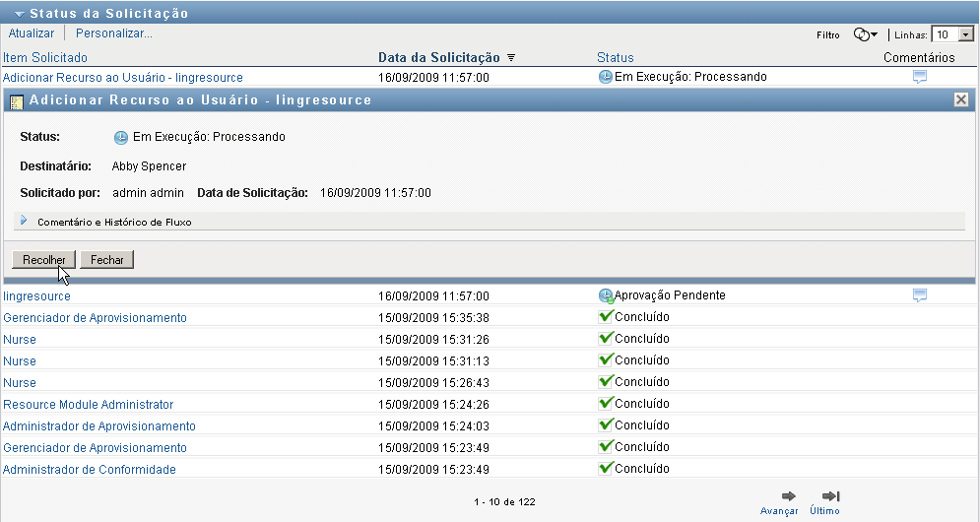This screenshot has width=980, height=522.
Task: Click the notepad icon in detail header
Action: [17, 101]
